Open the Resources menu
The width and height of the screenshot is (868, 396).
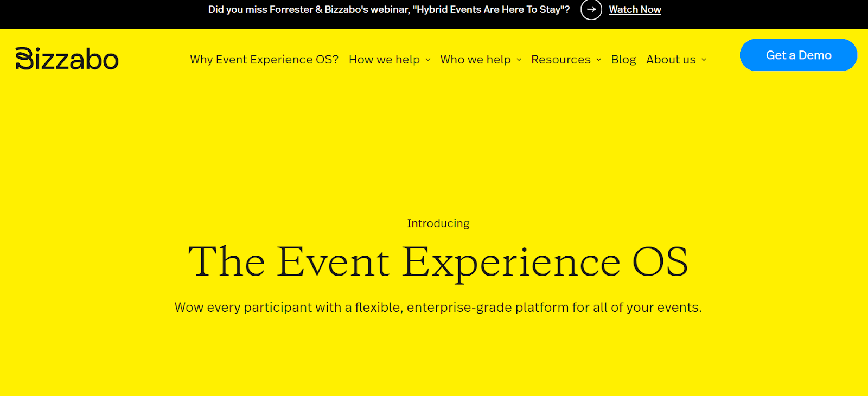tap(561, 60)
